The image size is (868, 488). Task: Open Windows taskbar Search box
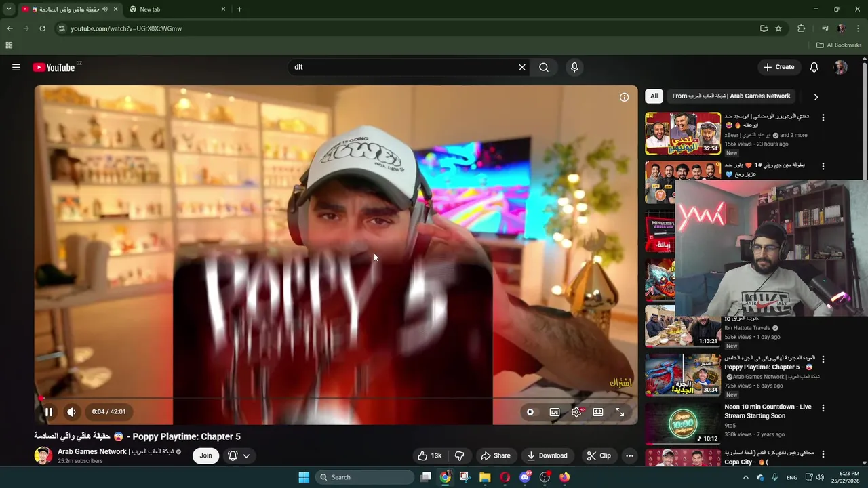pos(365,477)
